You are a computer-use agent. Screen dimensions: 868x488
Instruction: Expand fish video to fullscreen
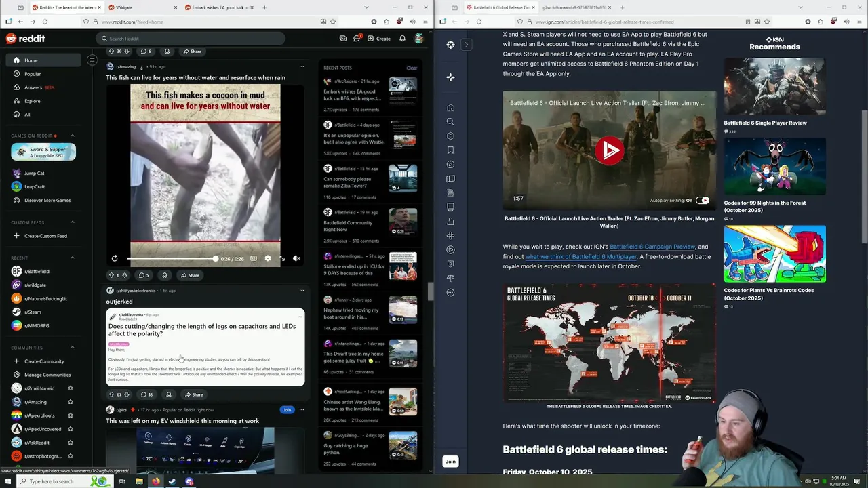(x=282, y=258)
